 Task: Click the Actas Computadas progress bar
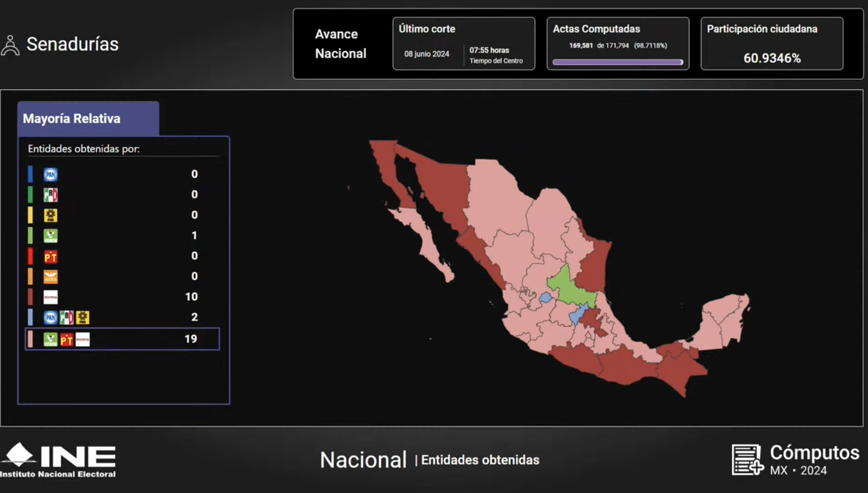[x=617, y=62]
